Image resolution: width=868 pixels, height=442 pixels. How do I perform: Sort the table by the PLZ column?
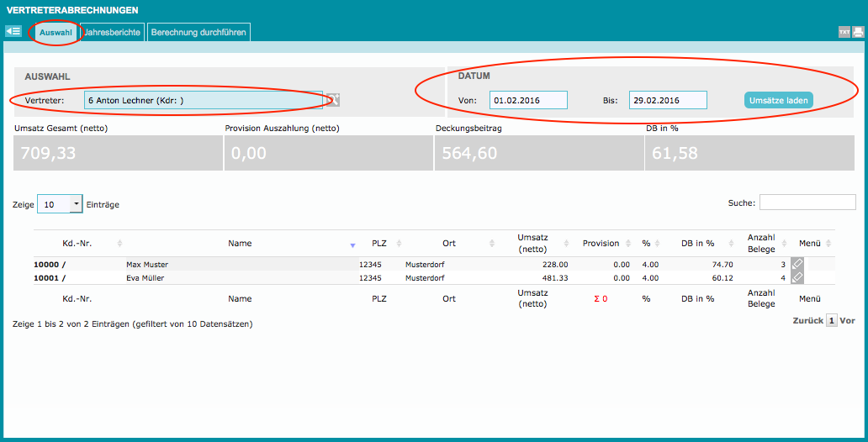click(379, 244)
